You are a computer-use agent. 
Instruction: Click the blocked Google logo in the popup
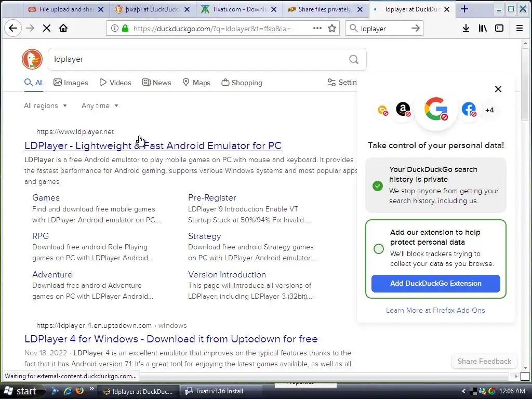436,109
